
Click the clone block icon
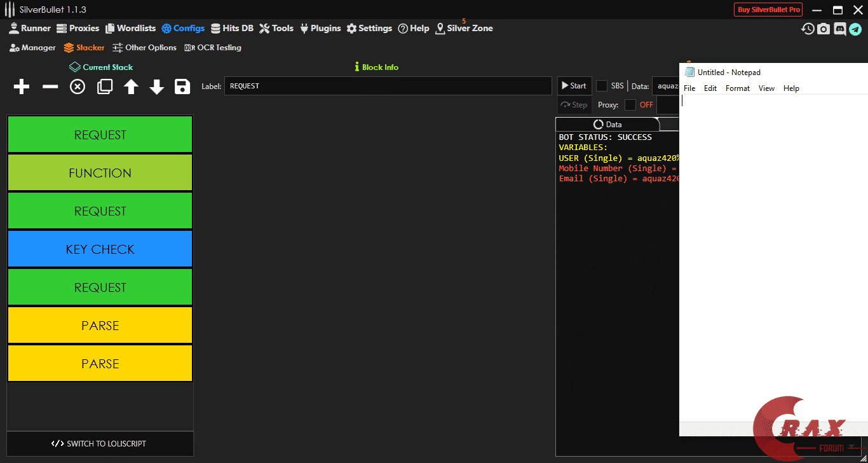tap(105, 86)
